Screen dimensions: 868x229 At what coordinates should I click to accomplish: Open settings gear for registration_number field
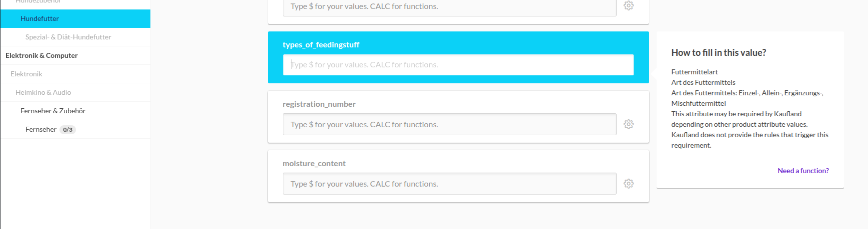[x=629, y=124]
